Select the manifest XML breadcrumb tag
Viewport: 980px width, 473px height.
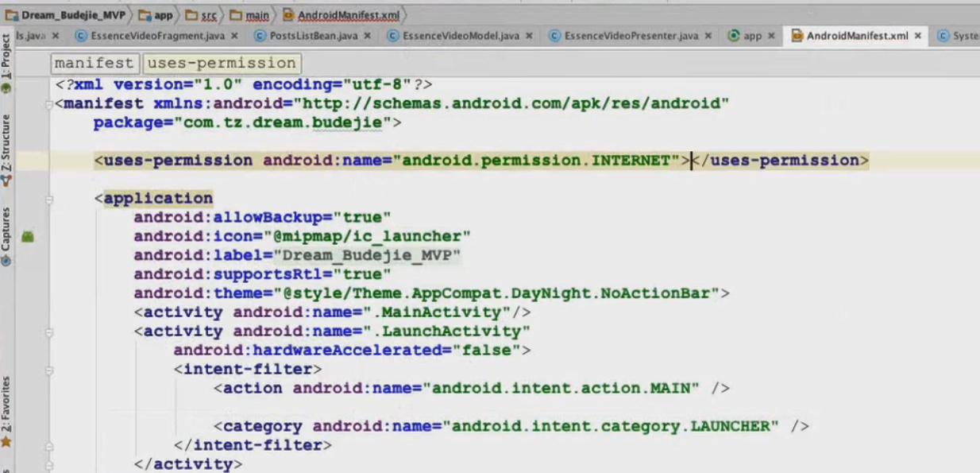95,63
